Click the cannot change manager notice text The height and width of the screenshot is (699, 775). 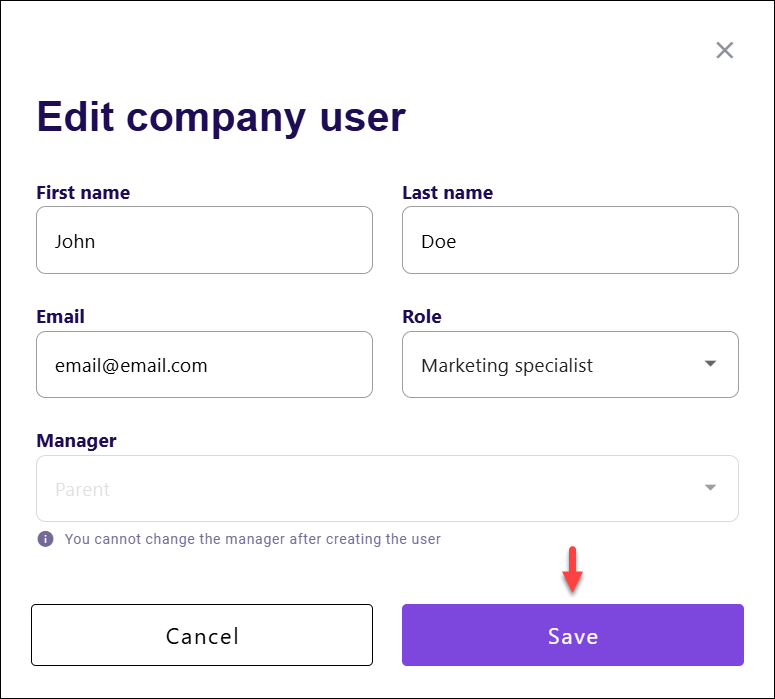click(253, 539)
